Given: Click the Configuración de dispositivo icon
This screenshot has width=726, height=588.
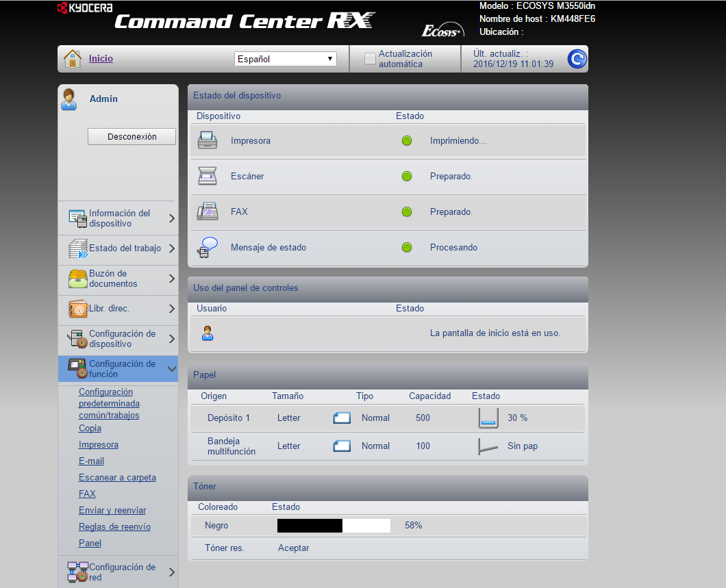Looking at the screenshot, I should [77, 339].
